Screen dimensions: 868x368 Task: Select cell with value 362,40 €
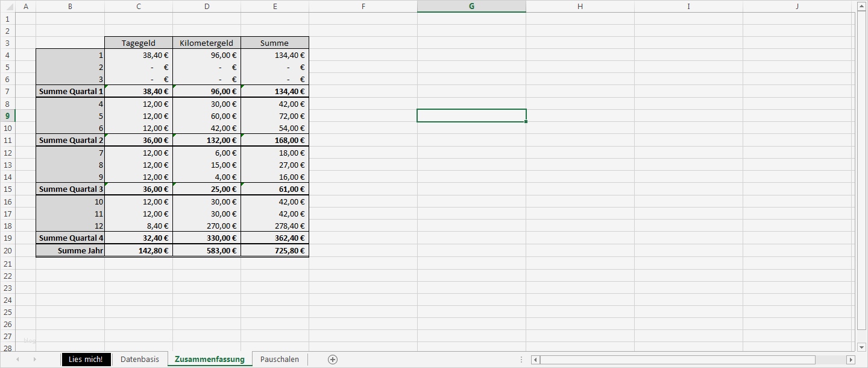click(x=275, y=238)
